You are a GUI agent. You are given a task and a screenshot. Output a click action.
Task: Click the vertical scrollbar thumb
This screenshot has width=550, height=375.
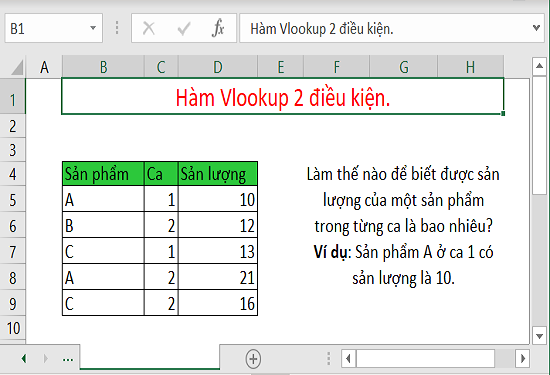coord(539,135)
